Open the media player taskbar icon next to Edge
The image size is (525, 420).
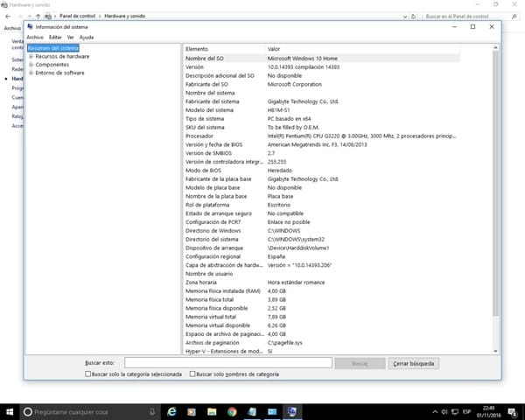click(192, 411)
